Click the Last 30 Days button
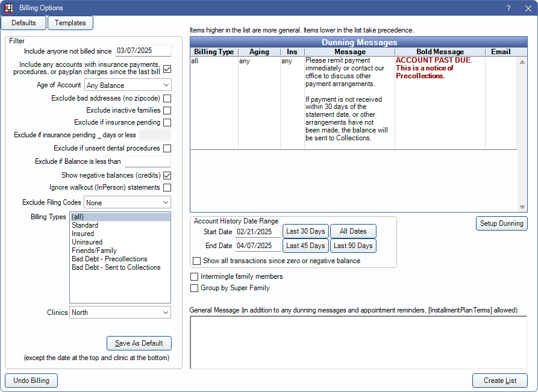Viewport: 538px width, 392px height. [305, 231]
